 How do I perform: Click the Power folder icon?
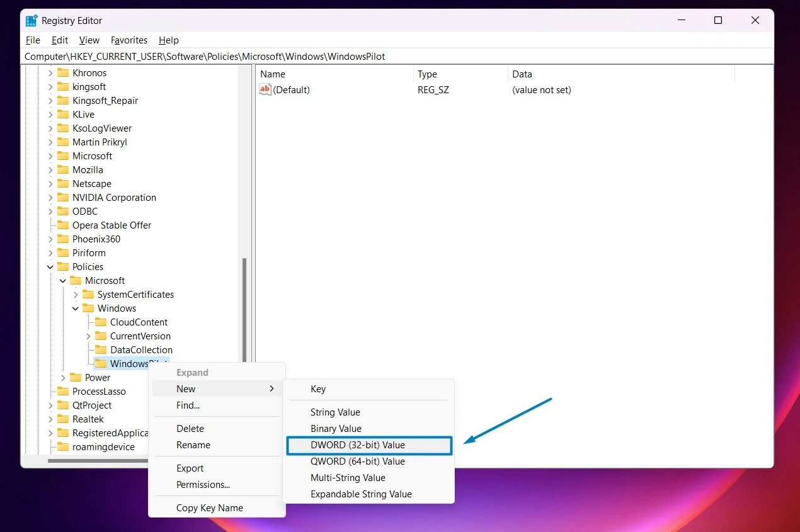(x=76, y=377)
